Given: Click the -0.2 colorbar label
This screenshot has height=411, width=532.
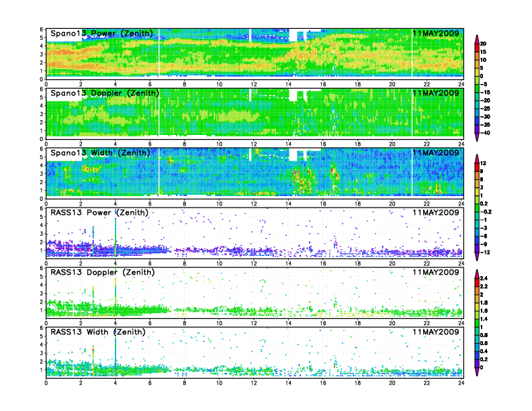Looking at the screenshot, I should pos(486,212).
